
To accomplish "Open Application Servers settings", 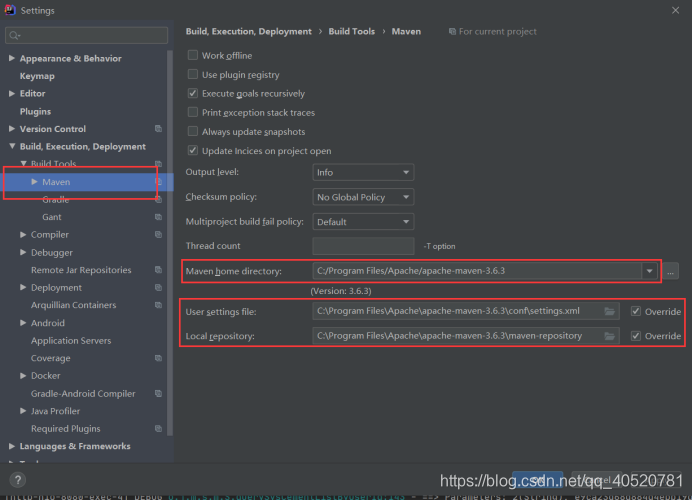I will click(x=71, y=341).
